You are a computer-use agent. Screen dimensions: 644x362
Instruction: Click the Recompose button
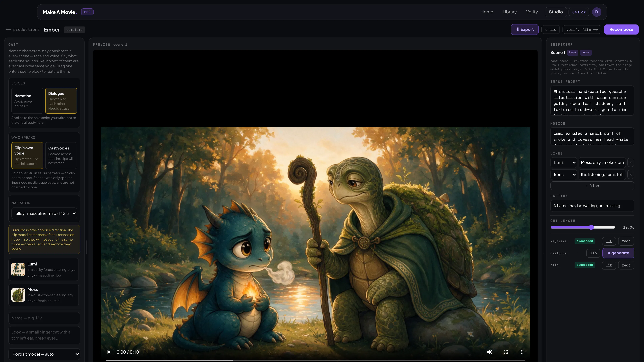coord(621,29)
